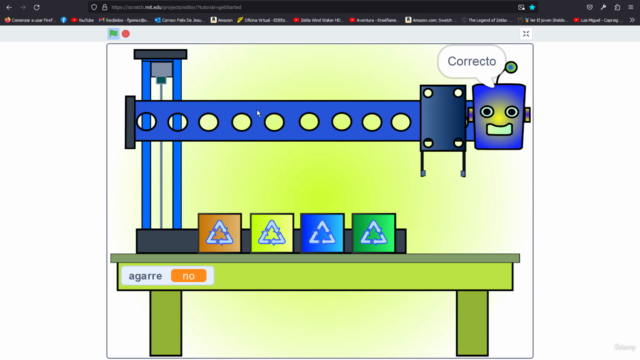The height and width of the screenshot is (360, 640).
Task: Click the crane gripper carriage block
Action: click(443, 118)
